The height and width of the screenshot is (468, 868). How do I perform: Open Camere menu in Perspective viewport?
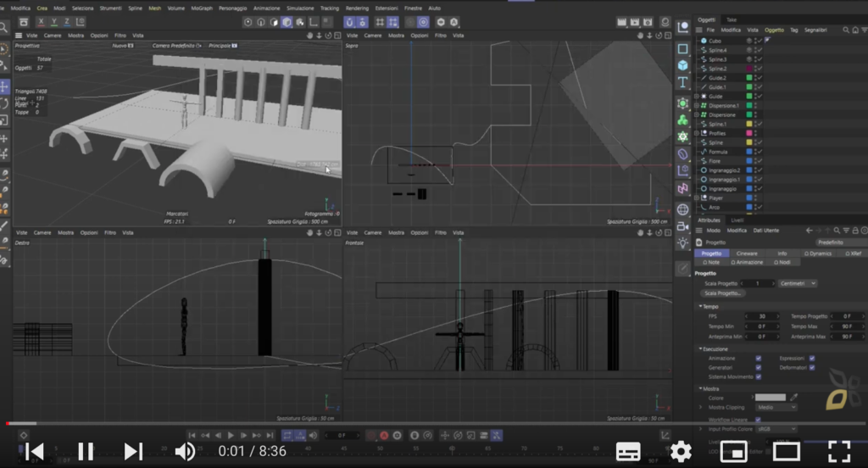tap(53, 36)
